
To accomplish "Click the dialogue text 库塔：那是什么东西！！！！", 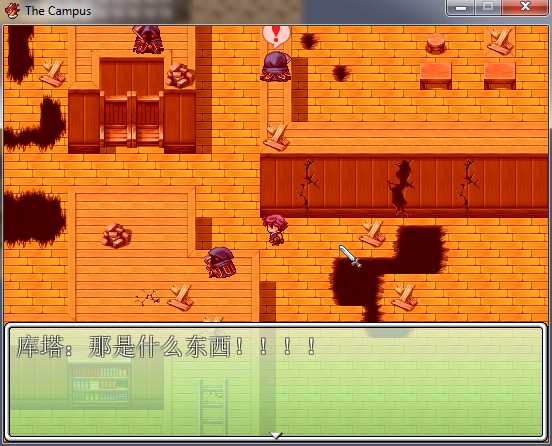I will 166,346.
